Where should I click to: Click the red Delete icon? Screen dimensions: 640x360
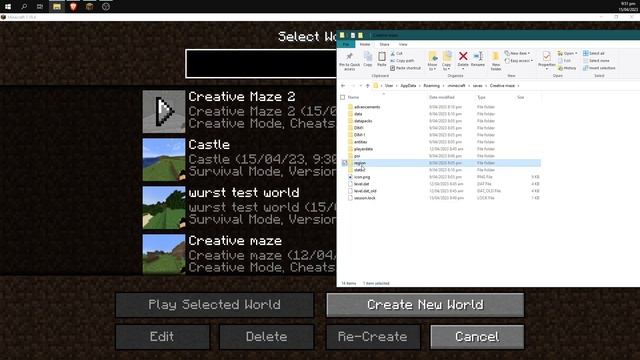[x=463, y=56]
